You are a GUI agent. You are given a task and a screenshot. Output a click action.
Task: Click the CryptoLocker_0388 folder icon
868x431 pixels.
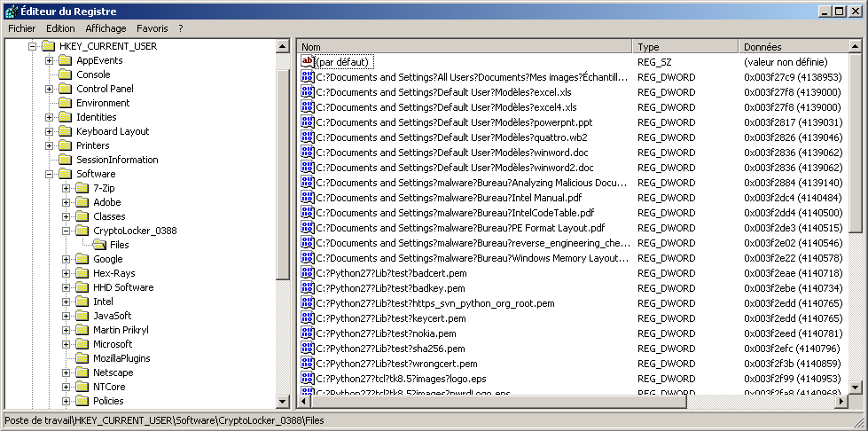tap(82, 231)
